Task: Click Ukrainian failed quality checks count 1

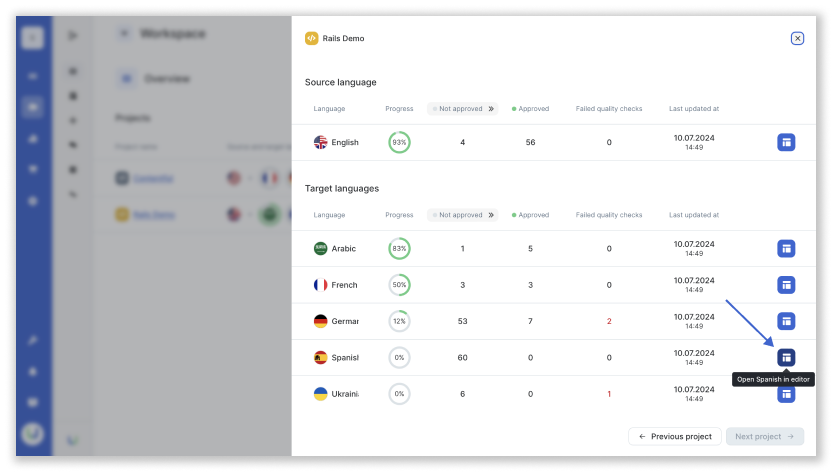Action: click(x=609, y=394)
